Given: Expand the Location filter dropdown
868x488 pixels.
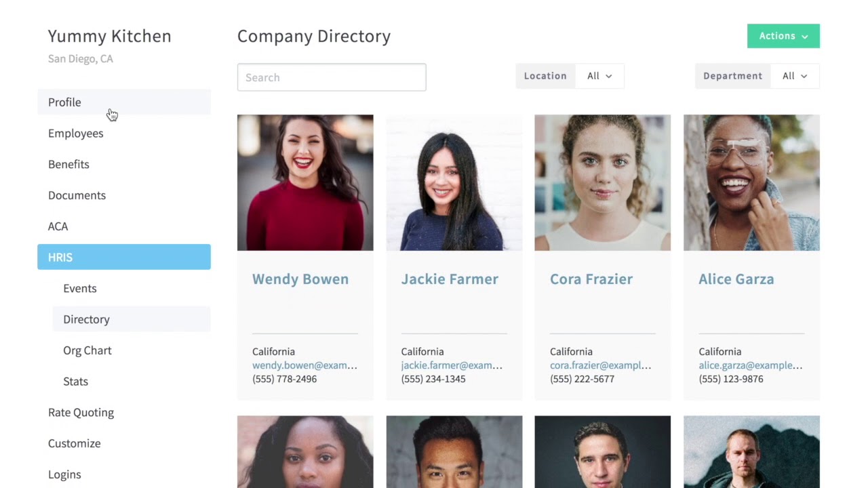Looking at the screenshot, I should point(599,76).
